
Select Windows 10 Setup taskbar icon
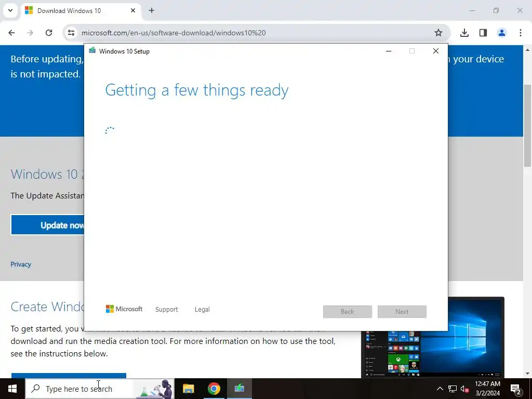tap(239, 389)
